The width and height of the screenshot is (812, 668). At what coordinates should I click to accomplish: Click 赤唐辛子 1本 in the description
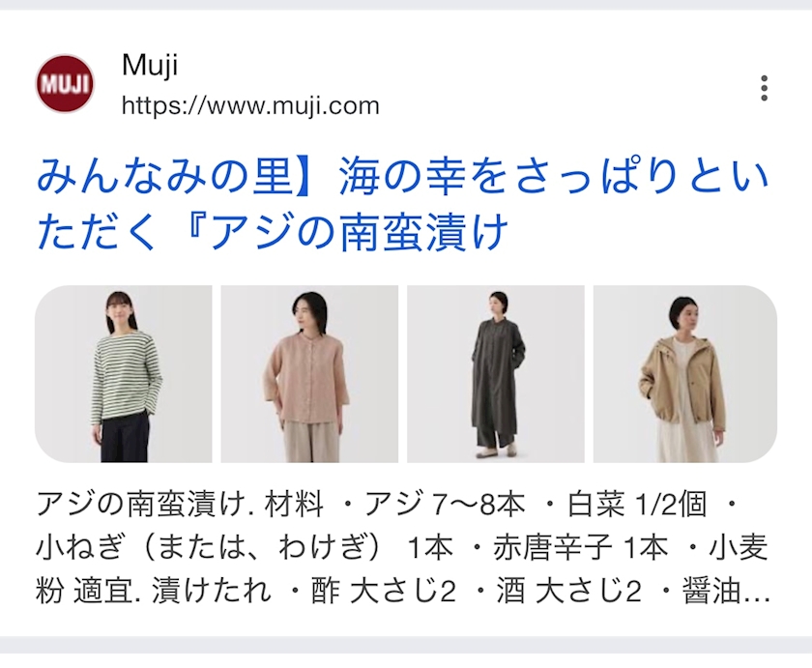[x=580, y=548]
